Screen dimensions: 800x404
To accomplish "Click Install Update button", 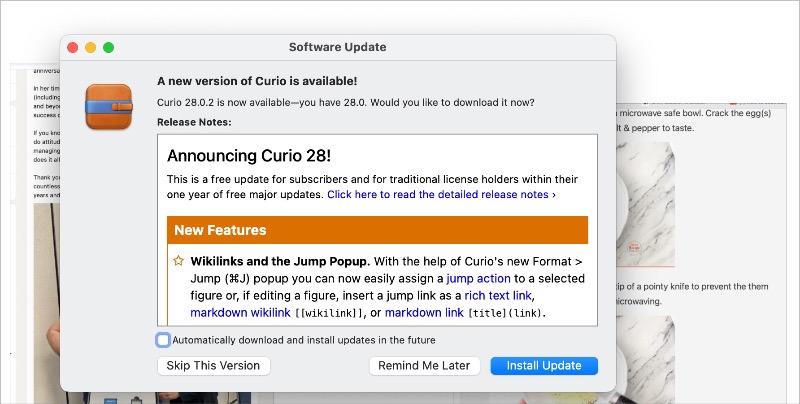I will 544,366.
